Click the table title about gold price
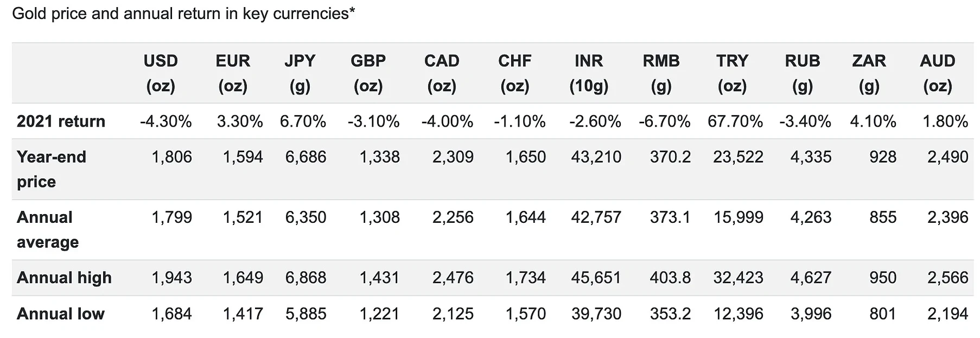The image size is (980, 338). [183, 14]
